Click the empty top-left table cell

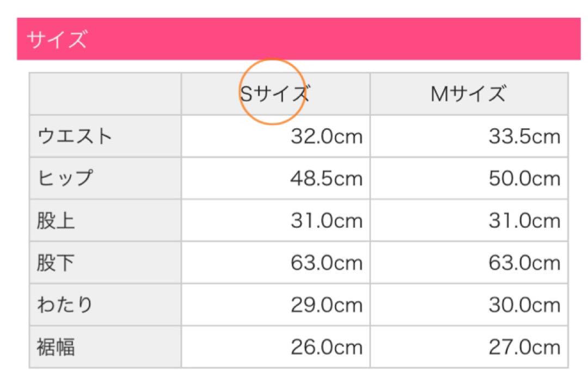click(106, 94)
